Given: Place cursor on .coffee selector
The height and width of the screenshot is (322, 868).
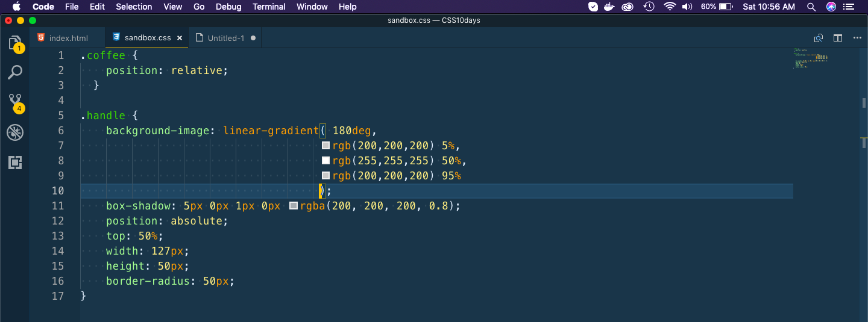Looking at the screenshot, I should click(103, 55).
